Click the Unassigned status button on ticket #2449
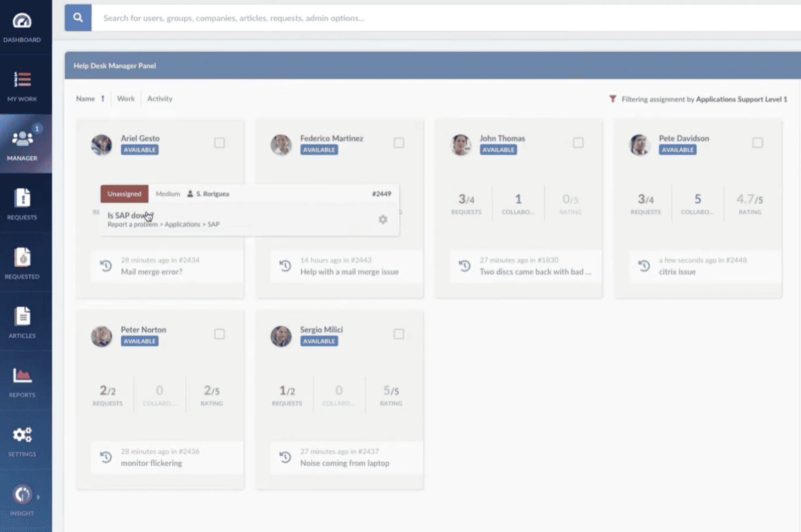This screenshot has height=532, width=801. 124,194
